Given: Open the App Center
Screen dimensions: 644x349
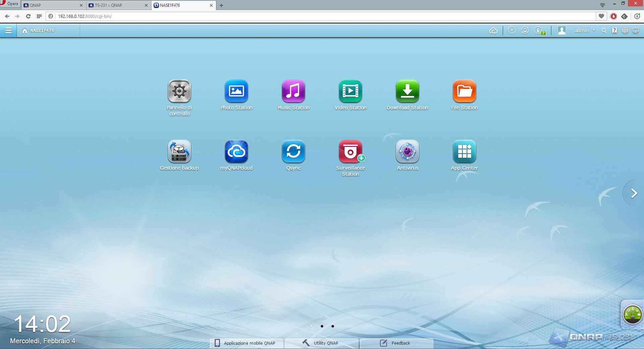Looking at the screenshot, I should (x=464, y=152).
